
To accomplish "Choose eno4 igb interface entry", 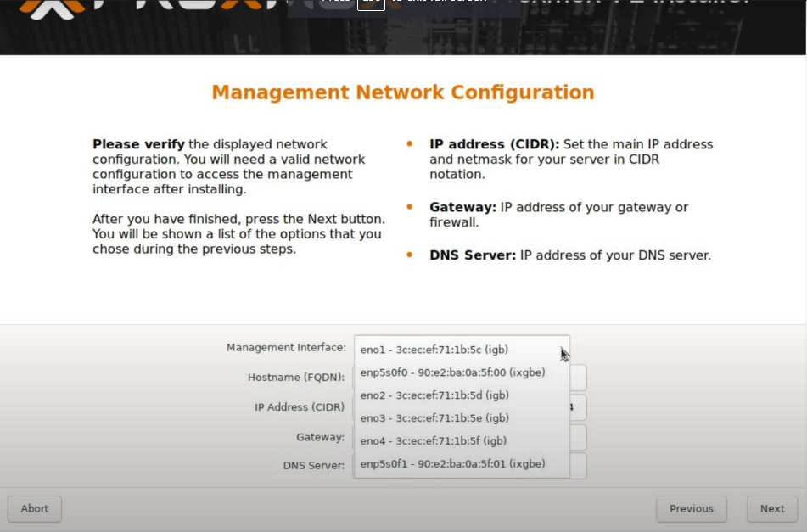I will [x=434, y=440].
